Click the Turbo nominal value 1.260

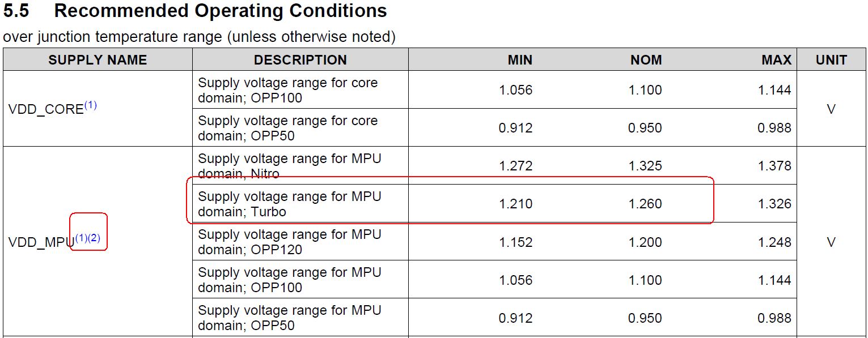click(645, 204)
